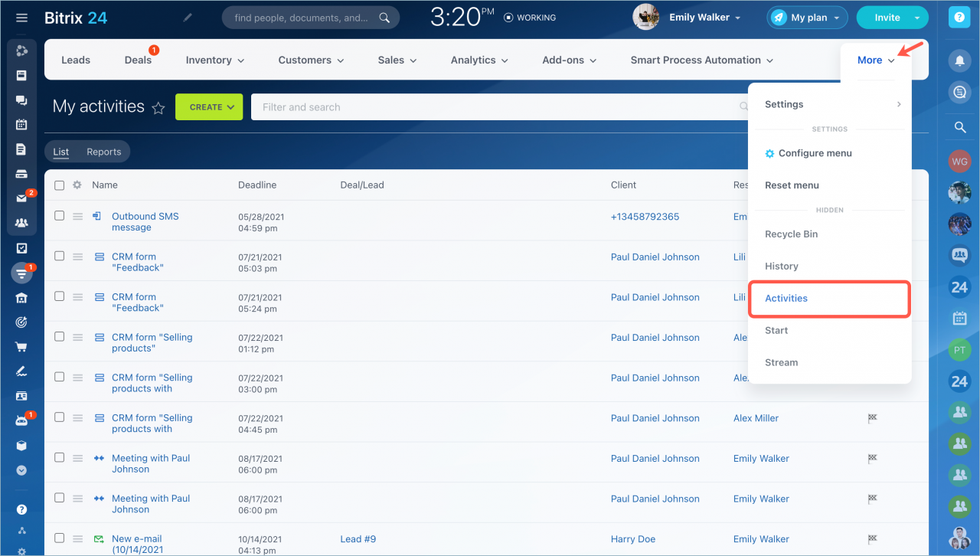This screenshot has width=980, height=556.
Task: Click the search icon in top search box
Action: pyautogui.click(x=384, y=18)
